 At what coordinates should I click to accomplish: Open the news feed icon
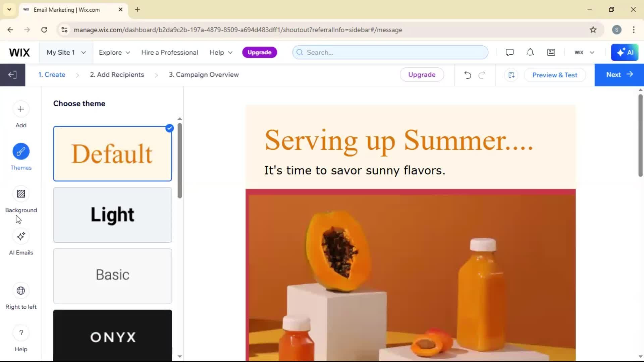(551, 52)
